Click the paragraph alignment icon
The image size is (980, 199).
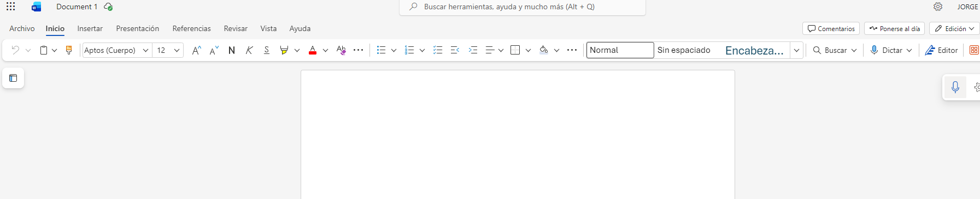[x=490, y=50]
